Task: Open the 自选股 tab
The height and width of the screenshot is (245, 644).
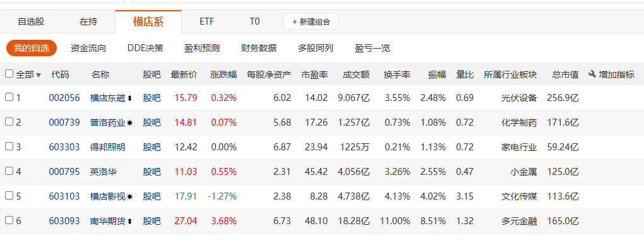Action: tap(31, 21)
